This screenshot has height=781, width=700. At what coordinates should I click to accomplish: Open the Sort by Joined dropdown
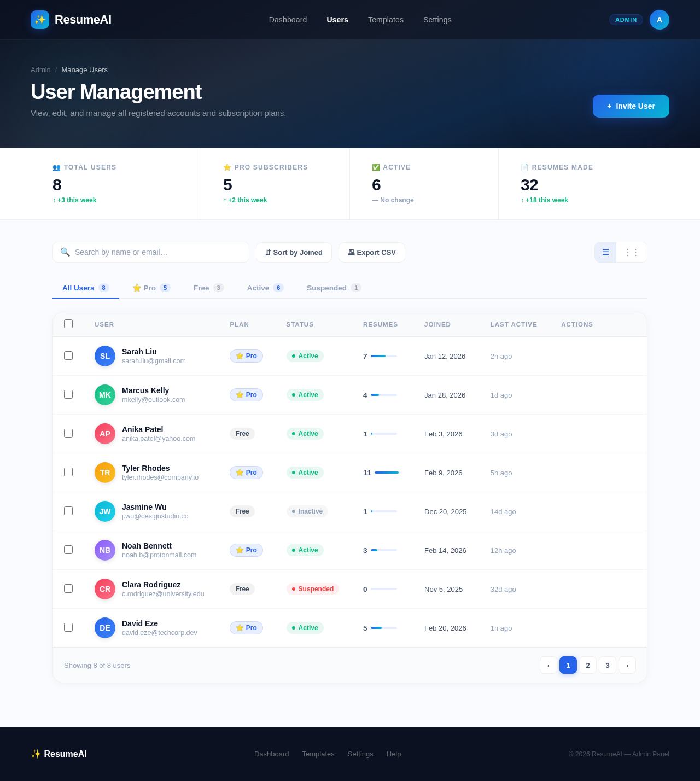[x=294, y=252]
